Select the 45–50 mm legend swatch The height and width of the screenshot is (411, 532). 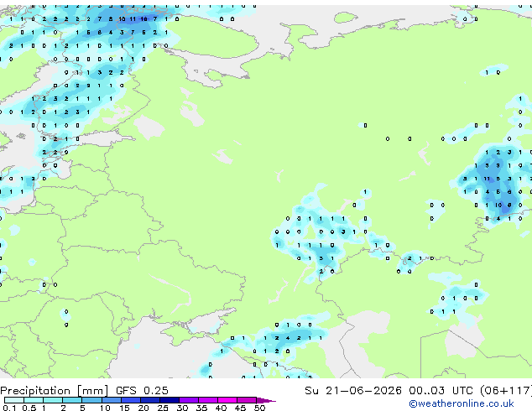coord(247,400)
